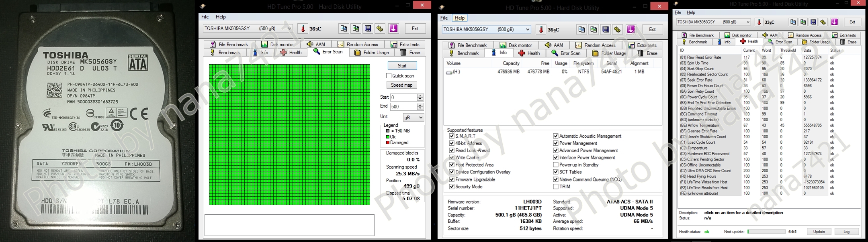
Task: Open options icon in Info window toolbar
Action: point(617,29)
